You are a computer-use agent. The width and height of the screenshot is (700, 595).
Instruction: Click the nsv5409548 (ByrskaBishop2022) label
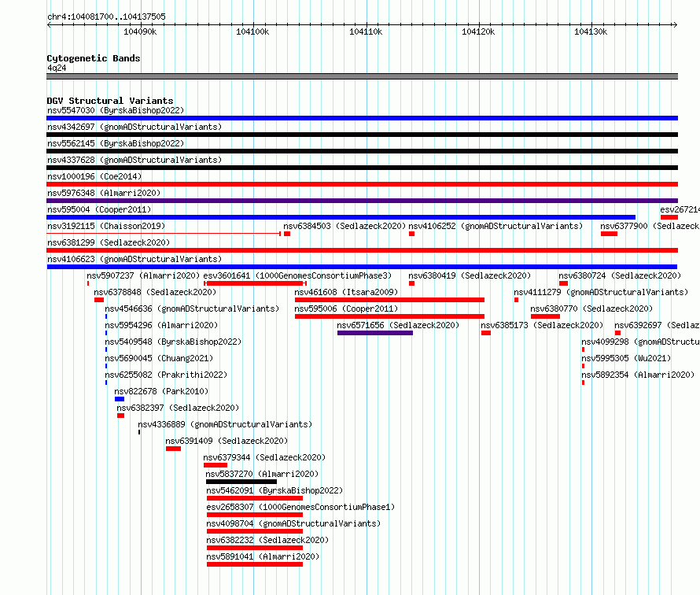pyautogui.click(x=173, y=342)
